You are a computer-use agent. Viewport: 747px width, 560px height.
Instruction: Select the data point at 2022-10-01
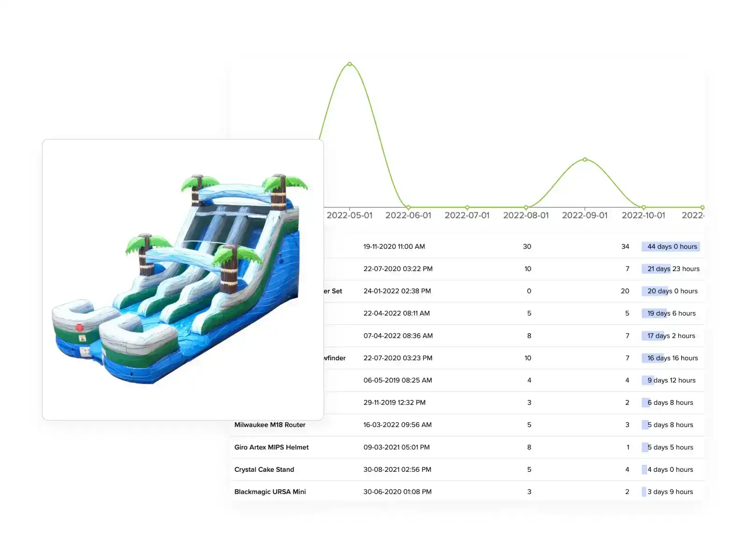[644, 207]
